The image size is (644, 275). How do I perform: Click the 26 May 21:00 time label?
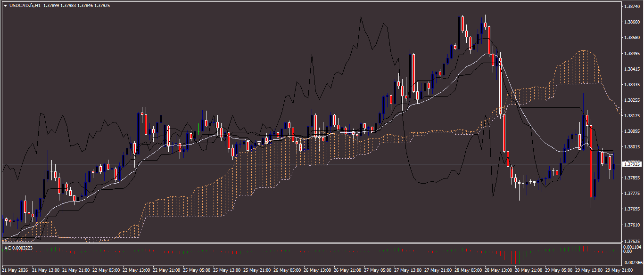(x=347, y=271)
